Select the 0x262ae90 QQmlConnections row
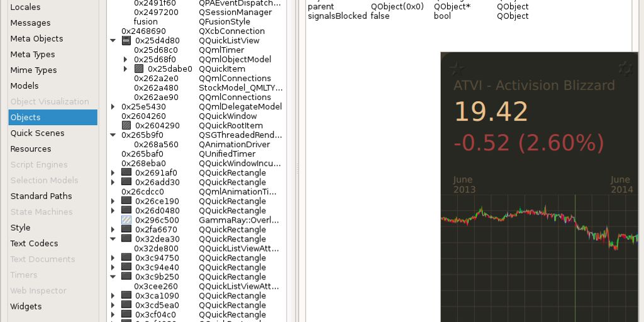Image resolution: width=644 pixels, height=322 pixels. (x=196, y=97)
